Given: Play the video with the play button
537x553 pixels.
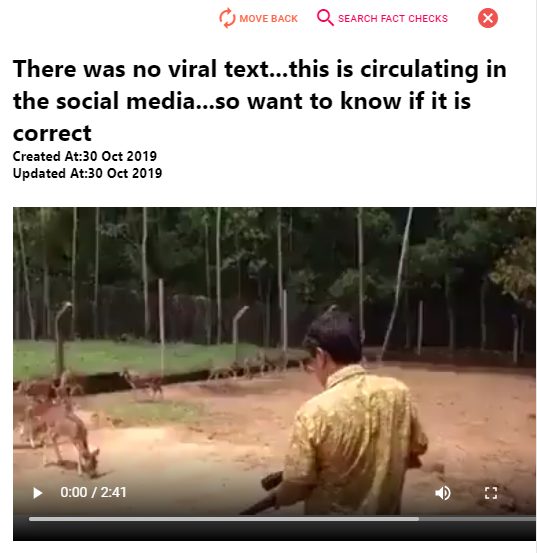Looking at the screenshot, I should tap(37, 493).
